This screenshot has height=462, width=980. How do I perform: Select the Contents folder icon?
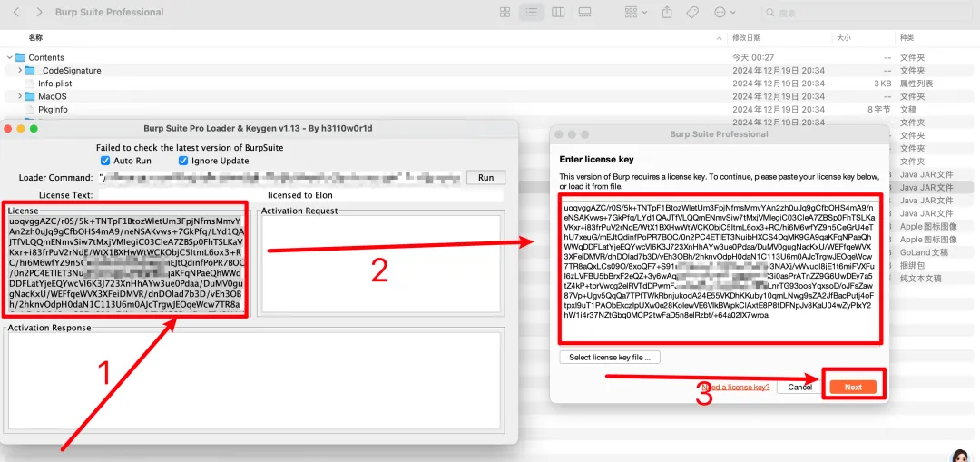20,57
